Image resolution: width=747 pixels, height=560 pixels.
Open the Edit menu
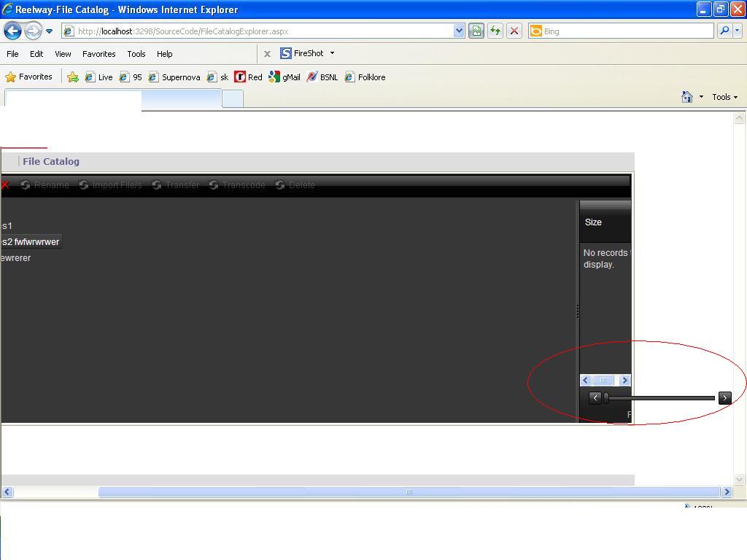coord(36,54)
